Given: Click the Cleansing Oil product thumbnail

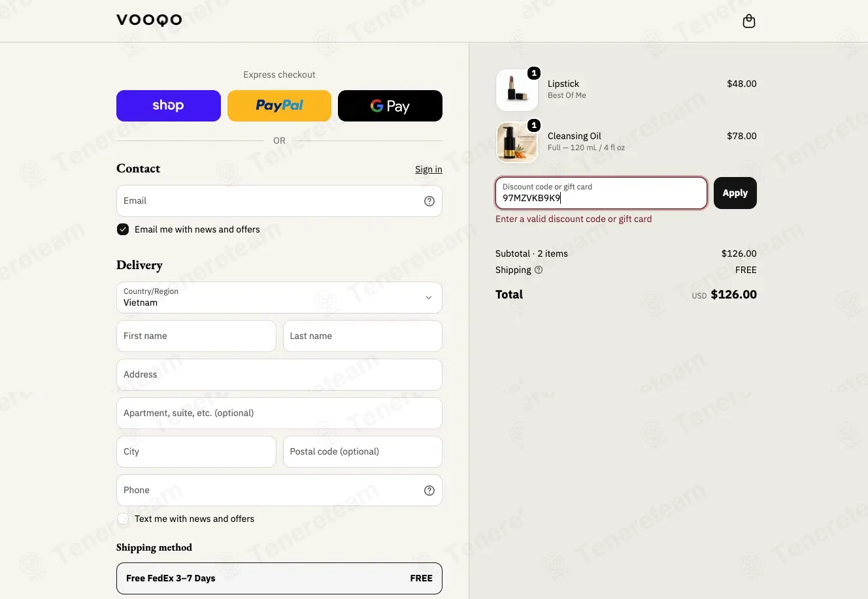Looking at the screenshot, I should [x=517, y=142].
